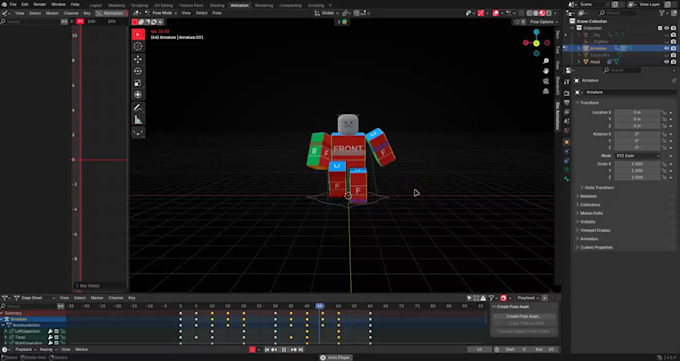Click the Scale X value field
Screen dimensions: 680x361
[x=637, y=164]
